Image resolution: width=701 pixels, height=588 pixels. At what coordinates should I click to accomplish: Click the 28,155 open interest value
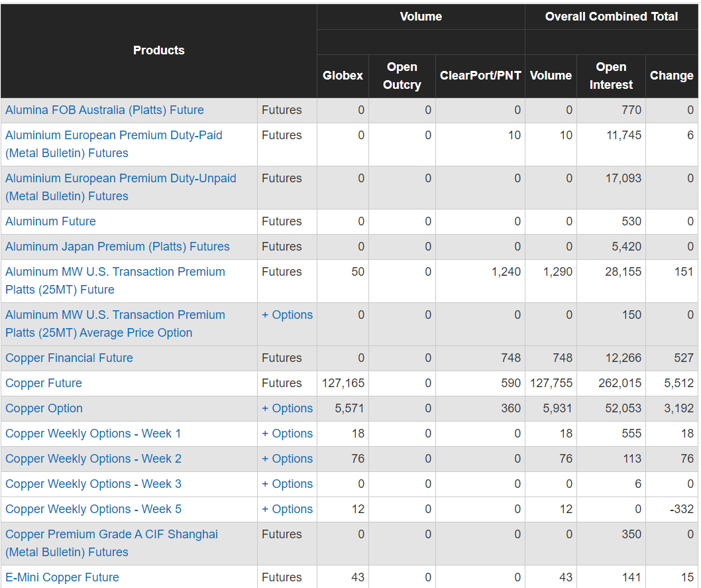pos(623,271)
